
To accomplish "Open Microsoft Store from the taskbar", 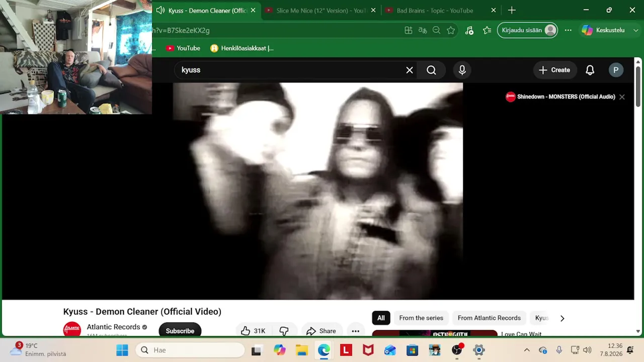I will coord(412,350).
